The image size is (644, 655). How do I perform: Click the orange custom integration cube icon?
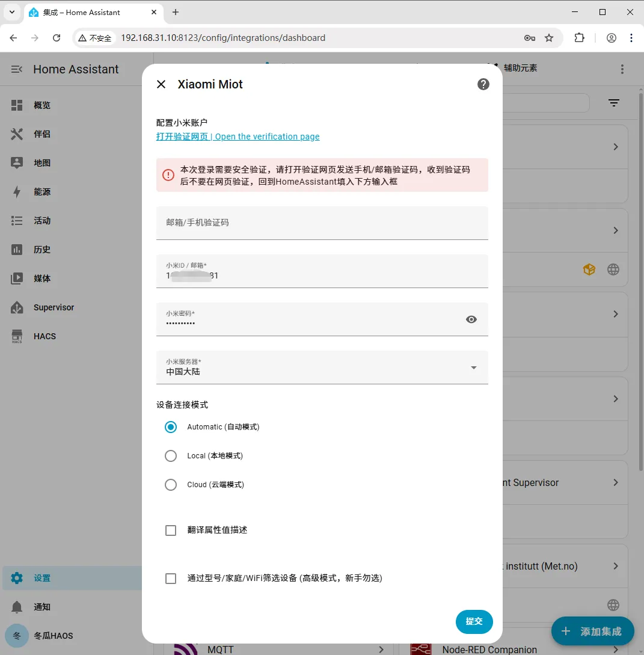589,269
